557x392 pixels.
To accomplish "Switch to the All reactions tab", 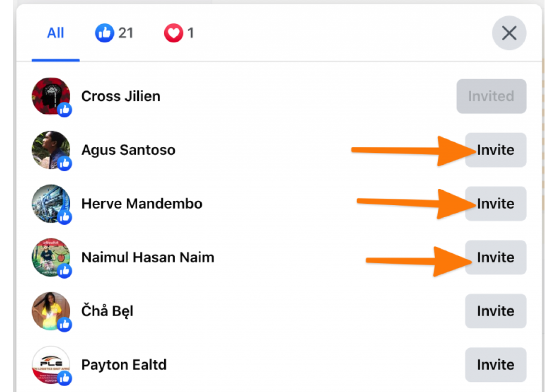I will (x=55, y=33).
